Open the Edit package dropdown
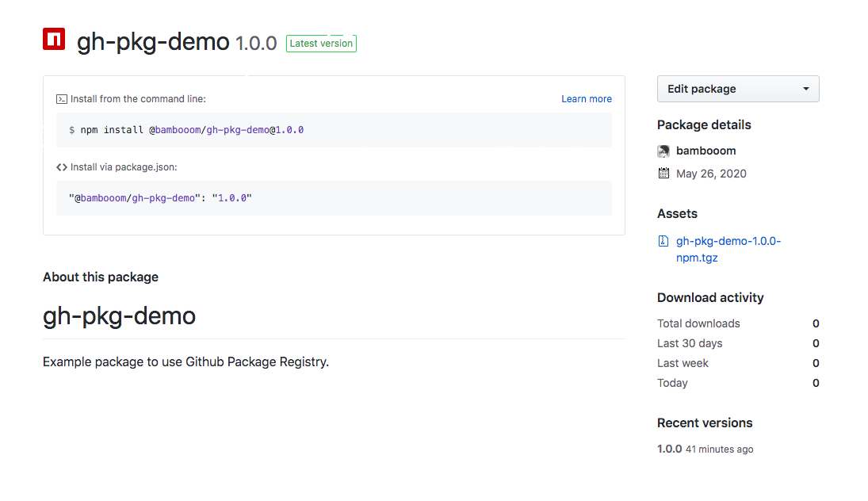Screen dimensions: 868x501 pos(737,89)
